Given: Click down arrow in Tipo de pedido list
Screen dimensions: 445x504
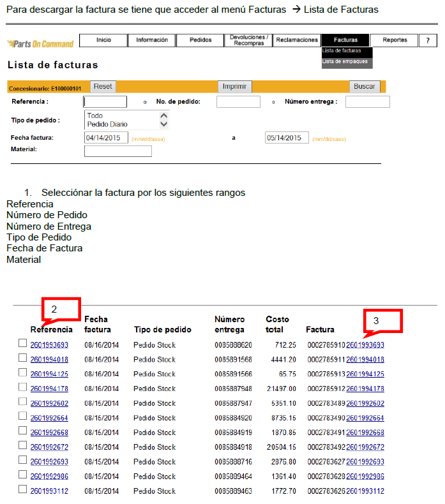Looking at the screenshot, I should (x=164, y=124).
